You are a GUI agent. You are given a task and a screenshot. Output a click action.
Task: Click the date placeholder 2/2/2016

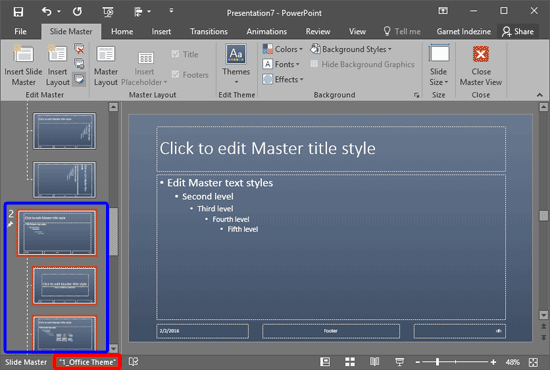pos(203,331)
